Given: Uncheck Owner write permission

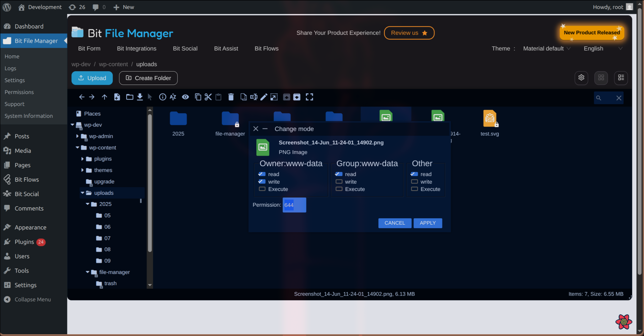Looking at the screenshot, I should point(262,181).
